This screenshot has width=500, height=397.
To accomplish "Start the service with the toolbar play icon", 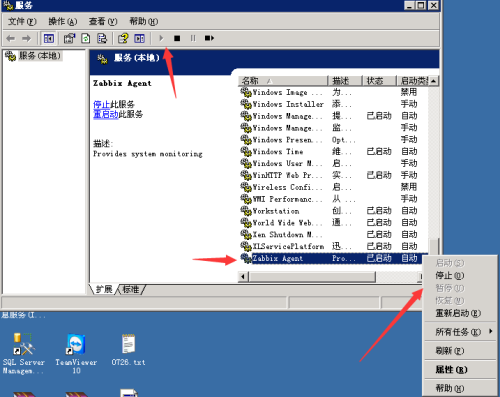I will coord(161,38).
